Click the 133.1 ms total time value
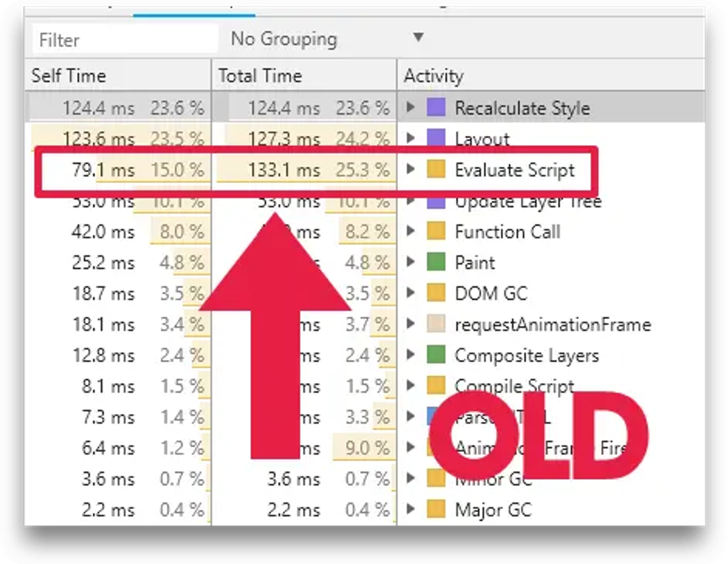 pyautogui.click(x=284, y=170)
